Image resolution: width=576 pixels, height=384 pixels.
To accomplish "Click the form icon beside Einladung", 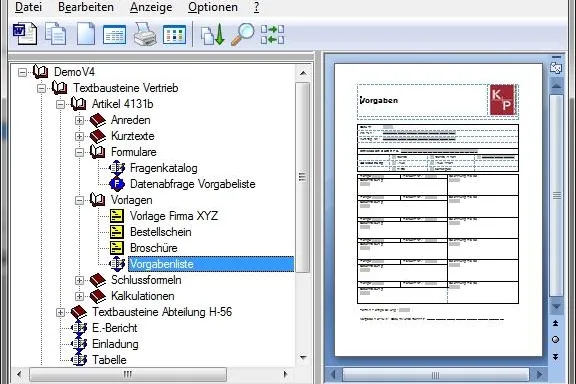I will 79,344.
